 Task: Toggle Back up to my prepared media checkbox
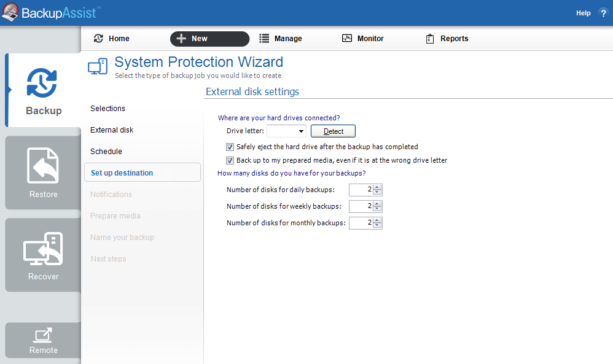click(x=230, y=161)
